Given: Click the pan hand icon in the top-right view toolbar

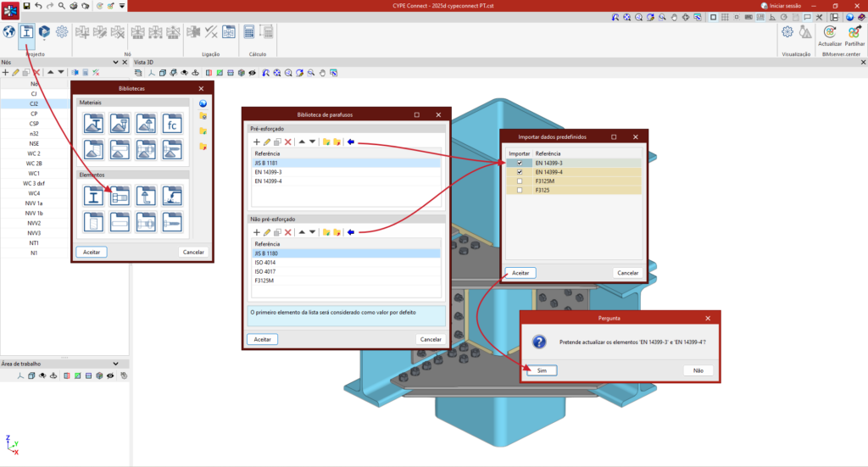Looking at the screenshot, I should [674, 17].
